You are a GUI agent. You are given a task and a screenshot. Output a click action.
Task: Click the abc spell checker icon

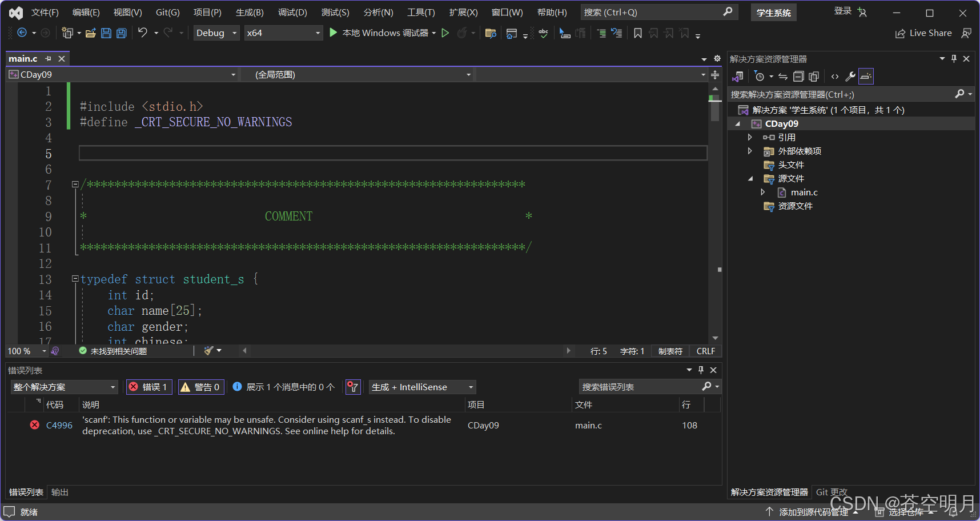point(543,33)
